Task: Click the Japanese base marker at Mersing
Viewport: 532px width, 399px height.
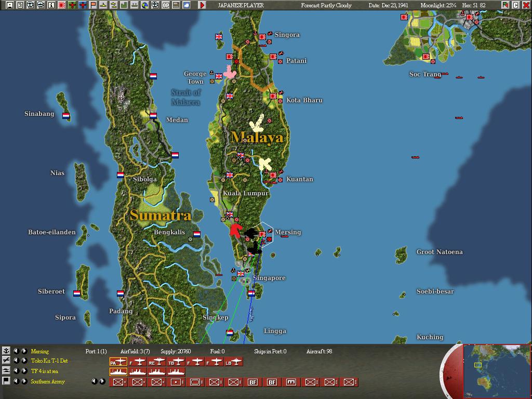Action: [262, 234]
